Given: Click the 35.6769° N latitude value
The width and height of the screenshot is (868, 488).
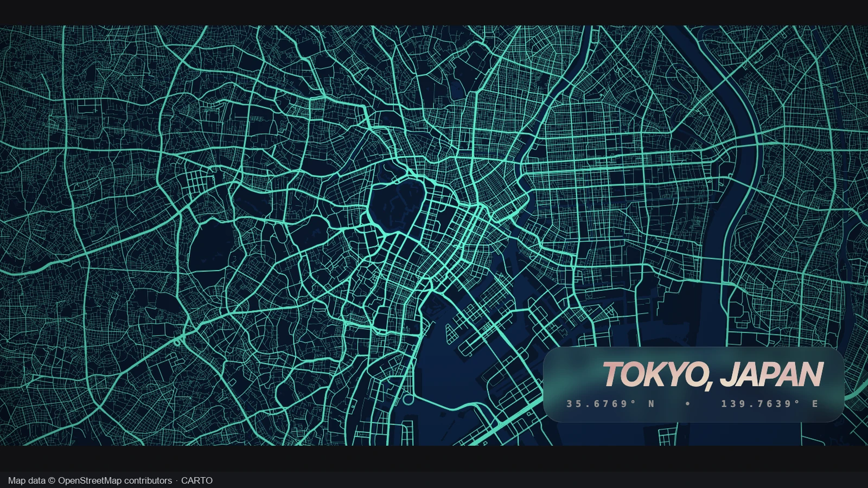Looking at the screenshot, I should (611, 404).
